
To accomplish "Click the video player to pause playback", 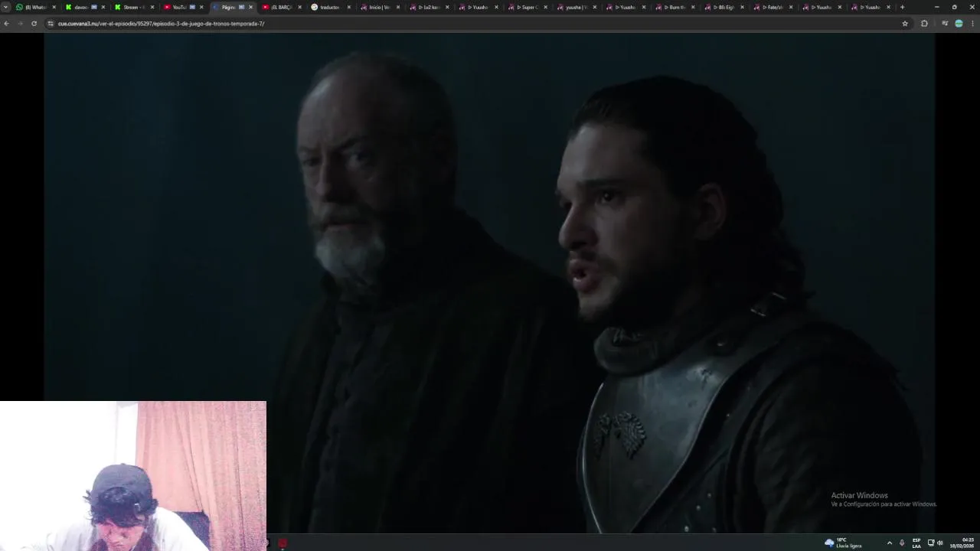I will (x=490, y=283).
